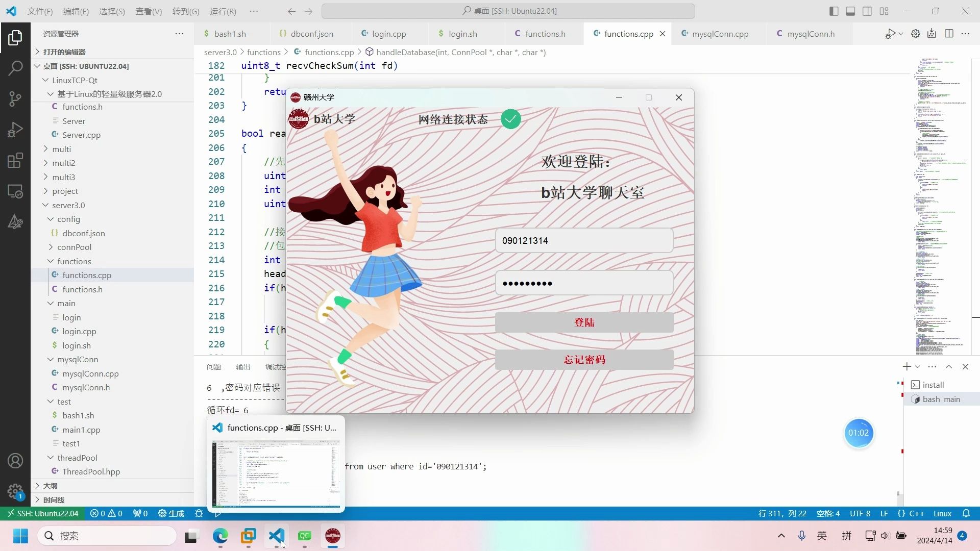Open the editor more actions ellipsis
Viewport: 980px width, 551px height.
point(965,34)
